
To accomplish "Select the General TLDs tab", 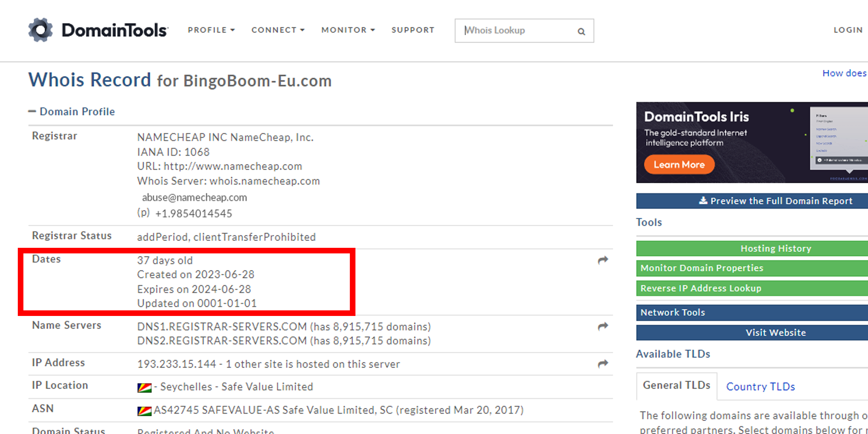I will 677,385.
